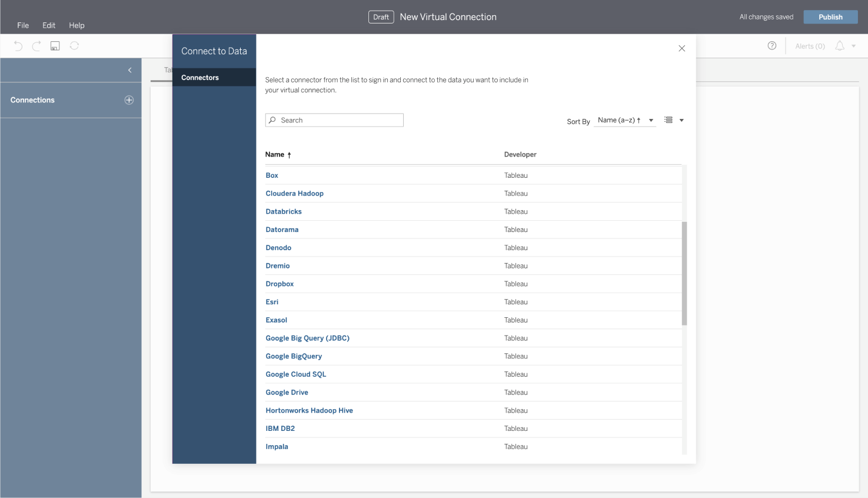Screen dimensions: 868x498
Task: Click the refresh icon in toolbar
Action: coord(74,46)
